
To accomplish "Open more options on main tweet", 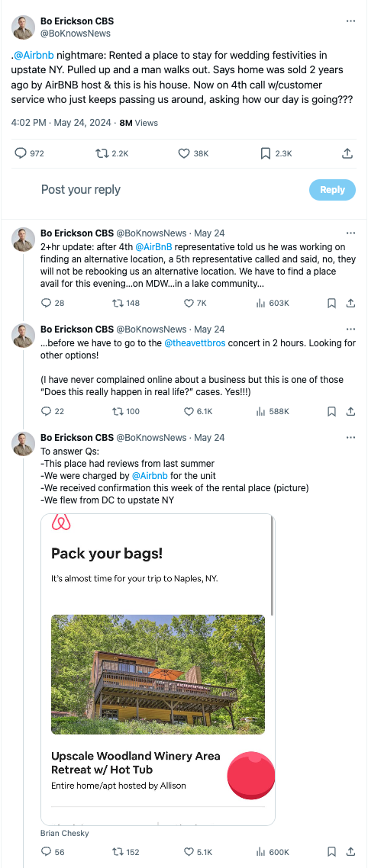I will click(350, 21).
